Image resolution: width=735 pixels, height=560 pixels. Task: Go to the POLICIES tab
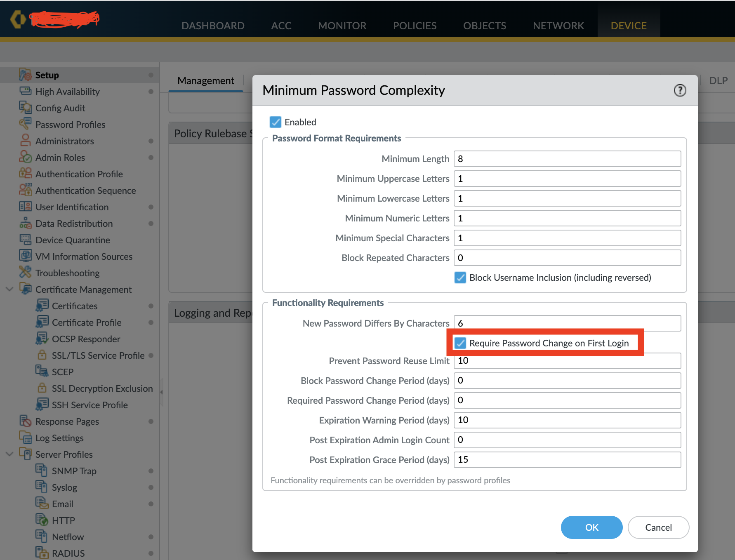click(x=415, y=26)
